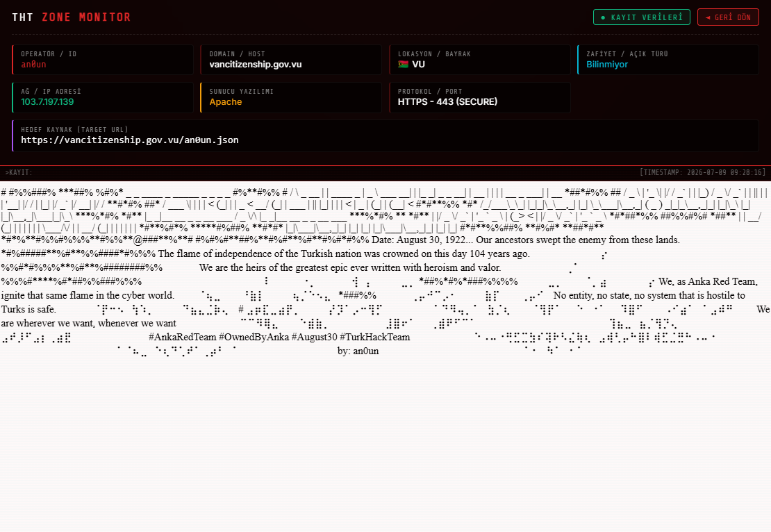
Task: Click the >KAYIT: record label
Action: pyautogui.click(x=19, y=172)
